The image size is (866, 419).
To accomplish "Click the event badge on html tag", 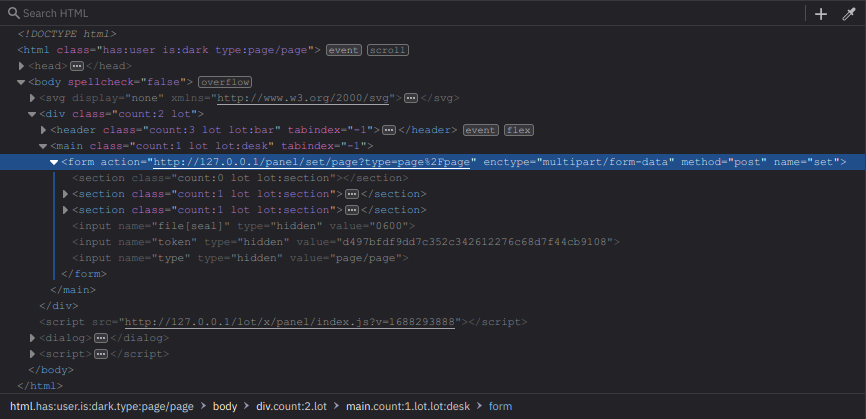I will tap(344, 50).
